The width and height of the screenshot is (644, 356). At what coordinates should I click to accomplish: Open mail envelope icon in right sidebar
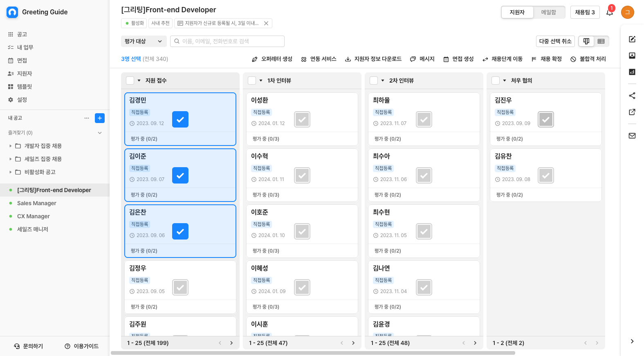632,136
